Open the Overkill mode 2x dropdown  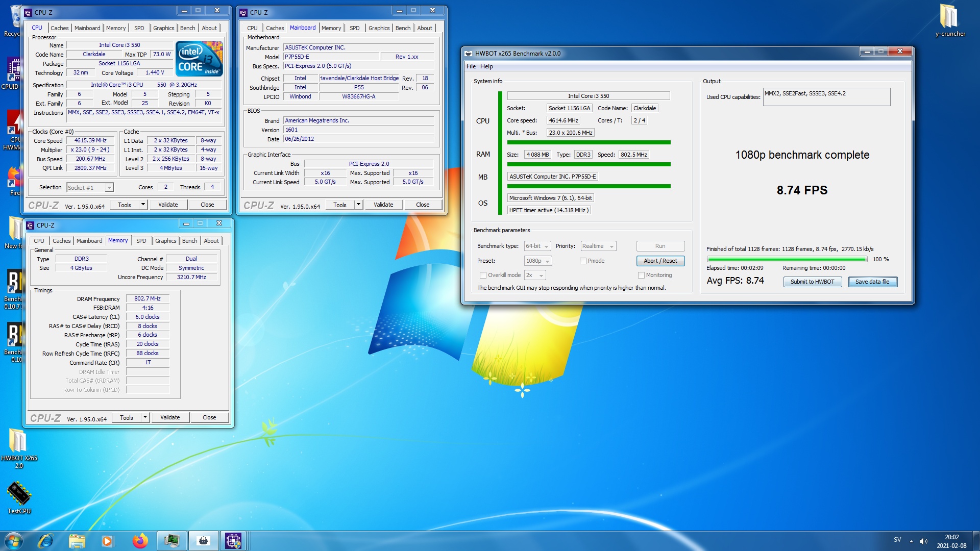[535, 275]
